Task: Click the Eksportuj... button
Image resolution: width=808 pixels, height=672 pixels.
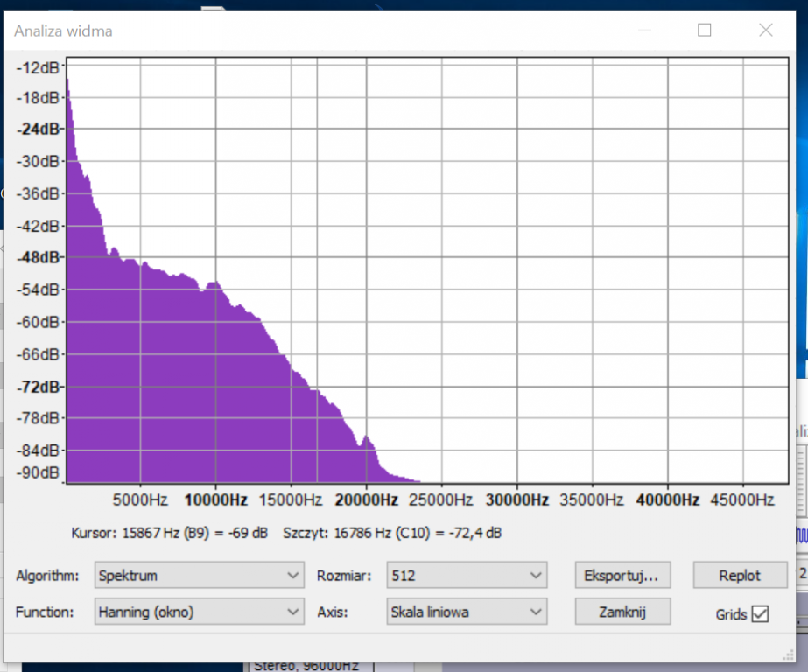Action: coord(622,575)
